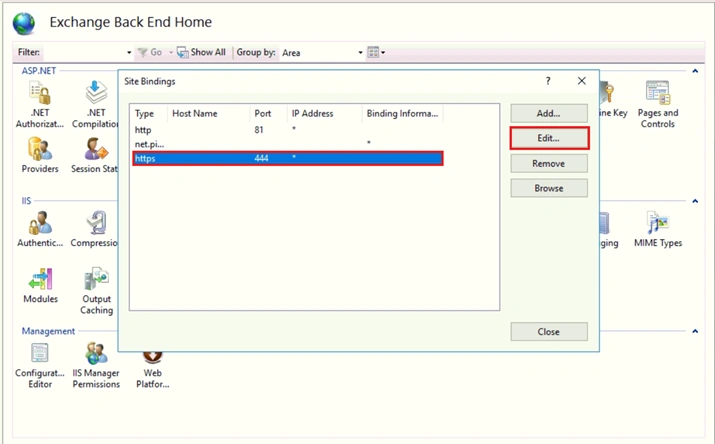Click the view mode icon in filter bar
Image resolution: width=715 pixels, height=444 pixels.
(x=373, y=52)
